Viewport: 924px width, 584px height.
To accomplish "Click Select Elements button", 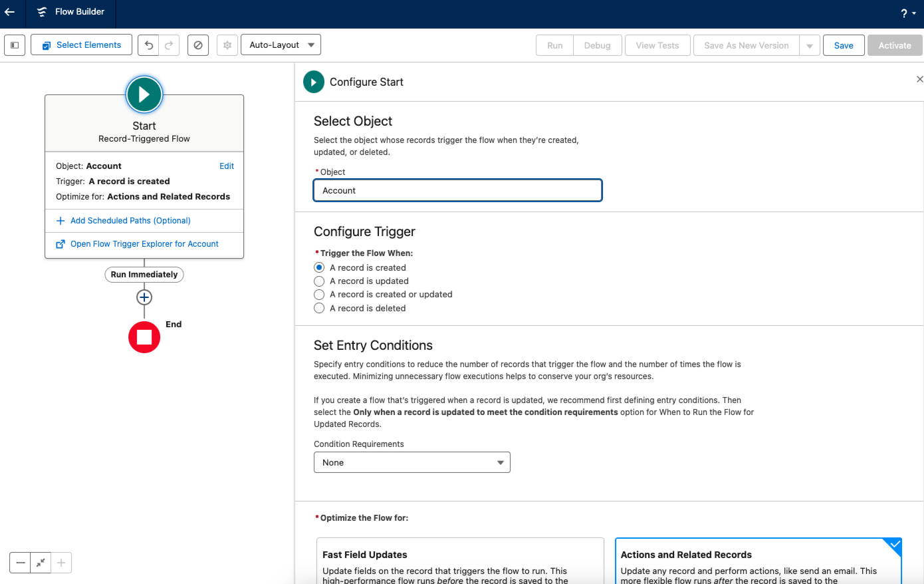I will 81,45.
